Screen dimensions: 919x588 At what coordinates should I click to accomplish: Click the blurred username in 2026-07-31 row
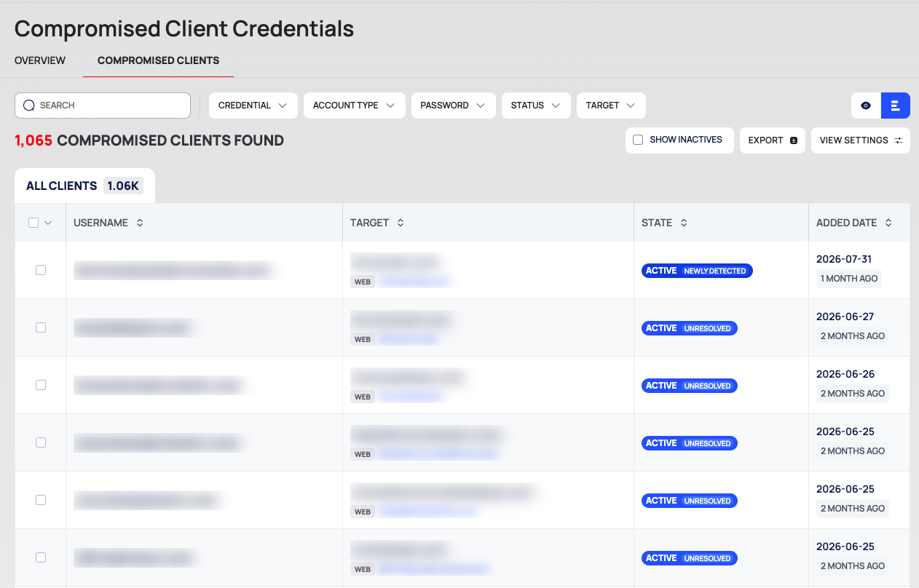[173, 270]
